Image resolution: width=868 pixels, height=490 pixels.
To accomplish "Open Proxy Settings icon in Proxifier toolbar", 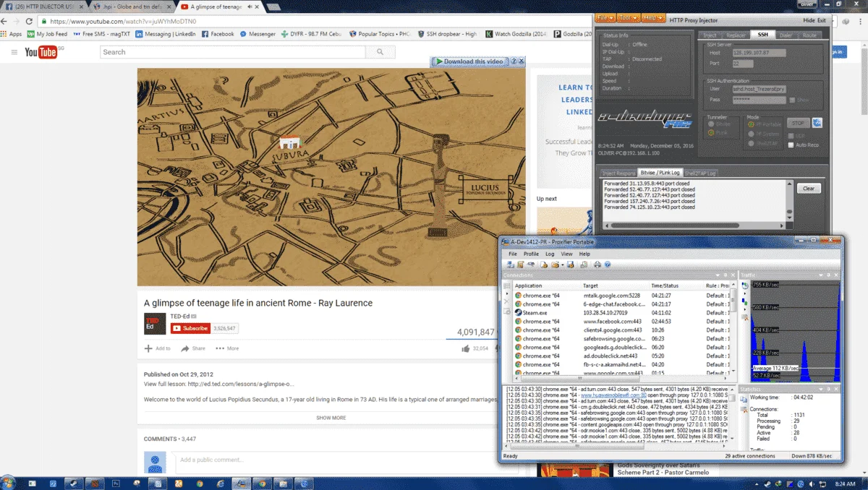I will [x=511, y=265].
